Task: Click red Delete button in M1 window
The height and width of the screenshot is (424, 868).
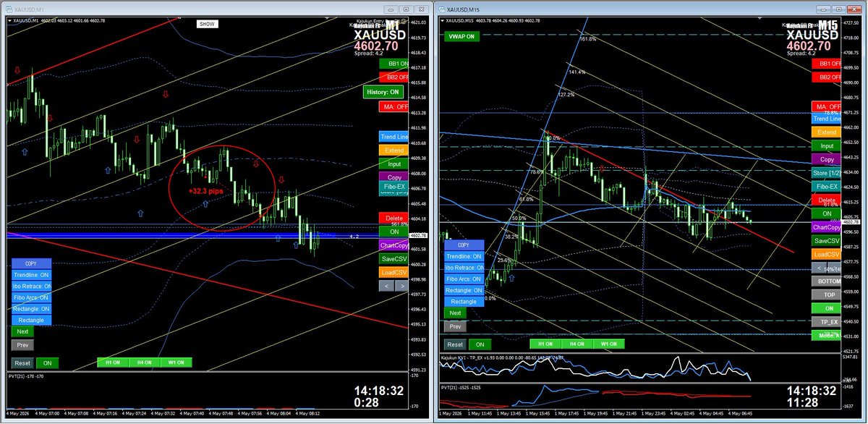Action: [x=393, y=218]
